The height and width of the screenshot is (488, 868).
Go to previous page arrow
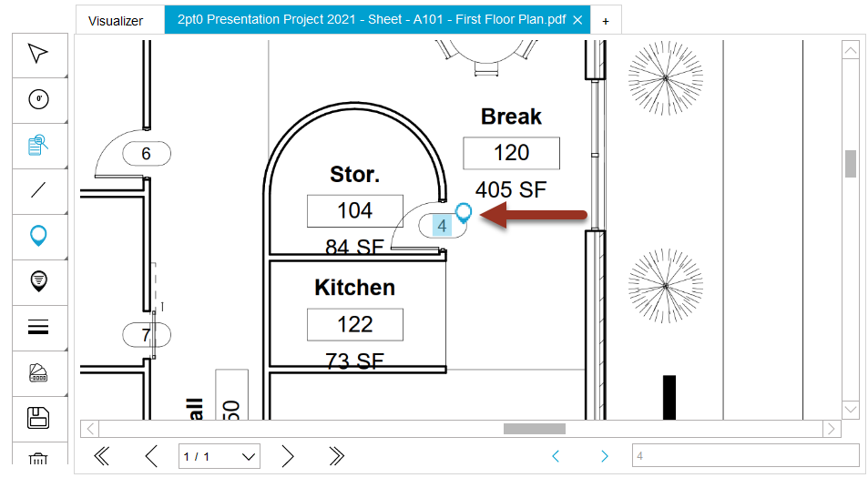(151, 456)
